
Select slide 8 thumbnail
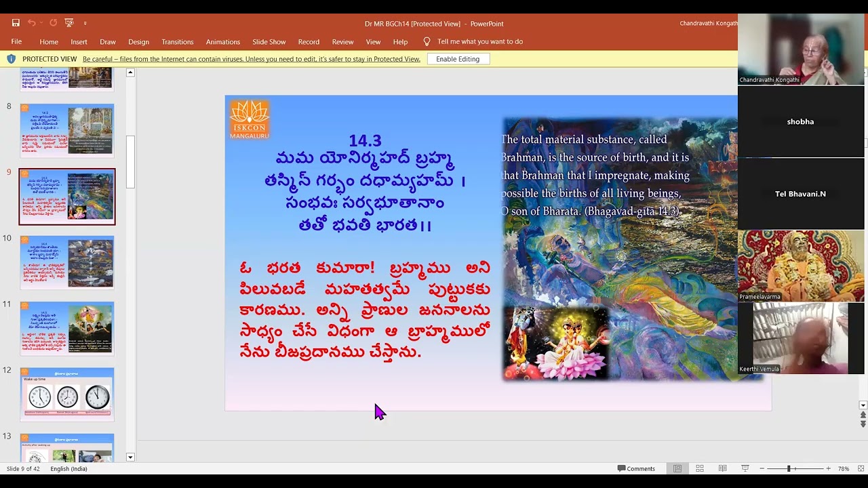pos(67,130)
